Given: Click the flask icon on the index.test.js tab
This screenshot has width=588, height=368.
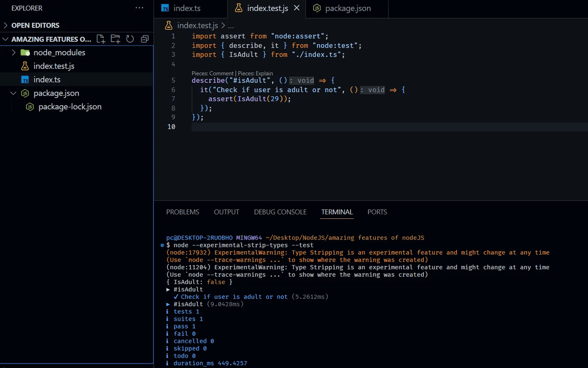Looking at the screenshot, I should click(239, 8).
